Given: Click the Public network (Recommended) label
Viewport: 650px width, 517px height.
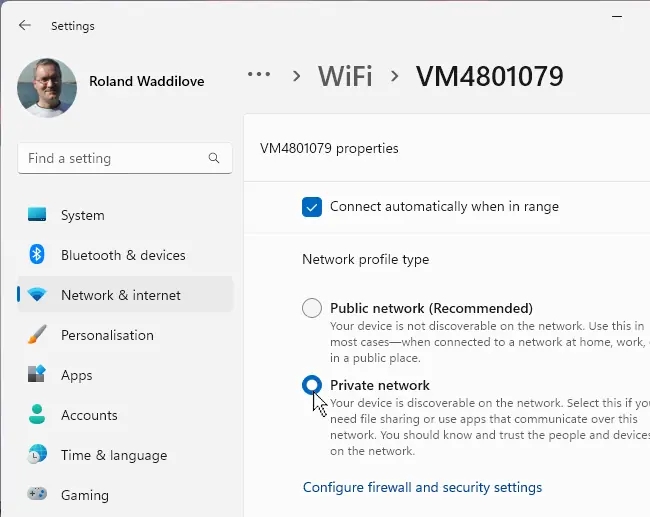Looking at the screenshot, I should click(432, 308).
